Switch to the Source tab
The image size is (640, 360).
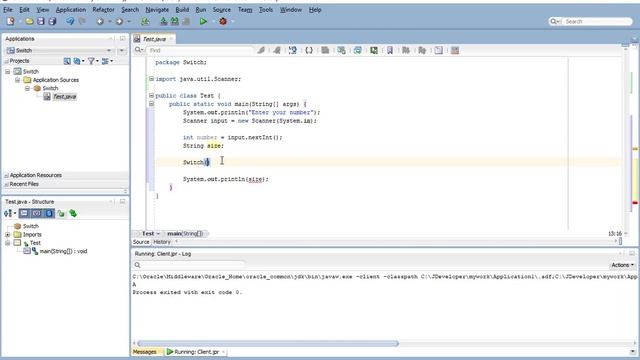point(141,242)
